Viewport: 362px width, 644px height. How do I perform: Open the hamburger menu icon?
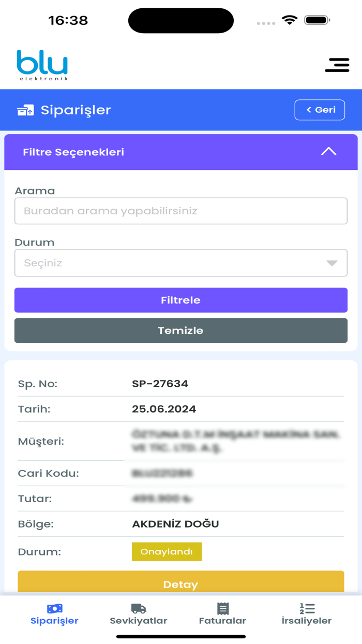(337, 65)
